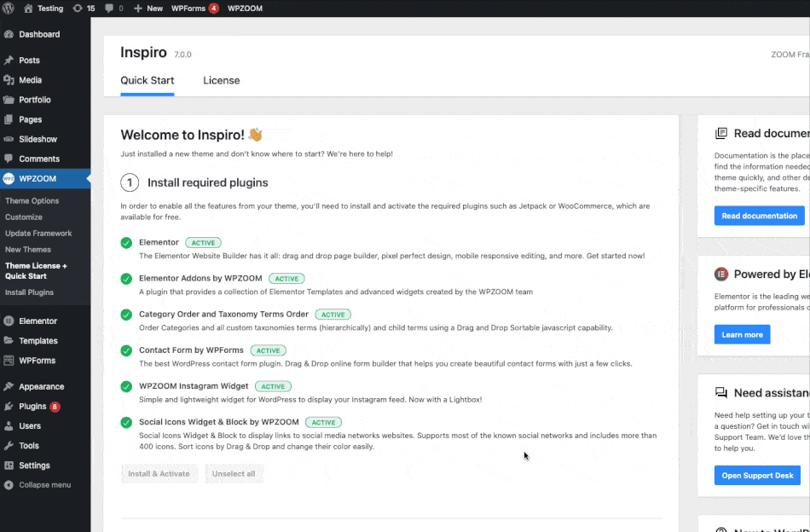Click the Elementor icon in the sidebar

point(9,321)
